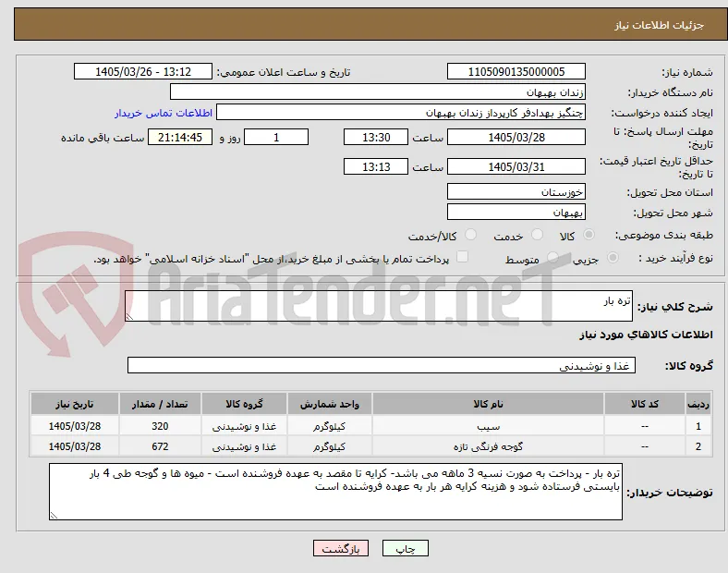Screen dimensions: 728x573
Task: Click the سیب item name cell
Action: coord(488,426)
